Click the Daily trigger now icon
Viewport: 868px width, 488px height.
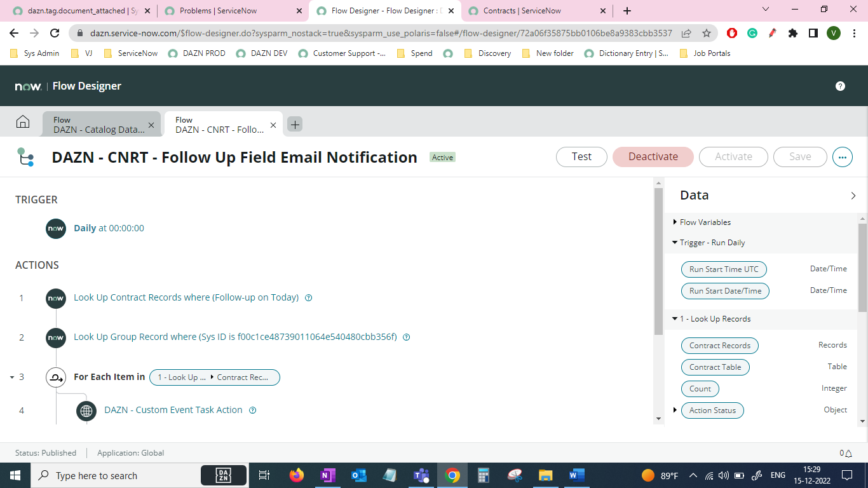coord(56,229)
